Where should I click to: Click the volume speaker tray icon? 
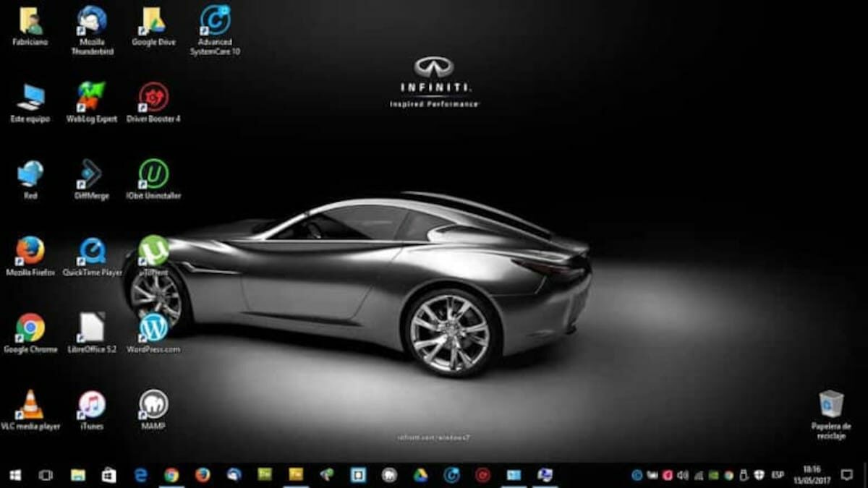point(682,475)
